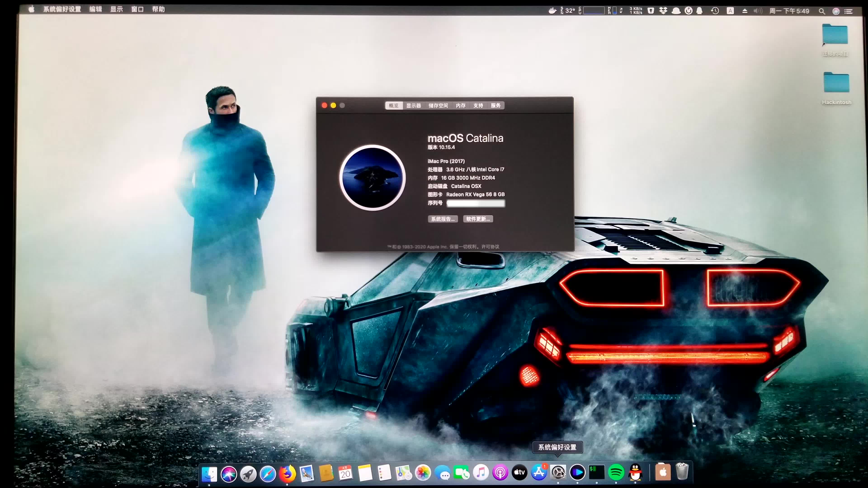Viewport: 868px width, 488px height.
Task: Open Maps from the Dock
Action: click(x=404, y=473)
